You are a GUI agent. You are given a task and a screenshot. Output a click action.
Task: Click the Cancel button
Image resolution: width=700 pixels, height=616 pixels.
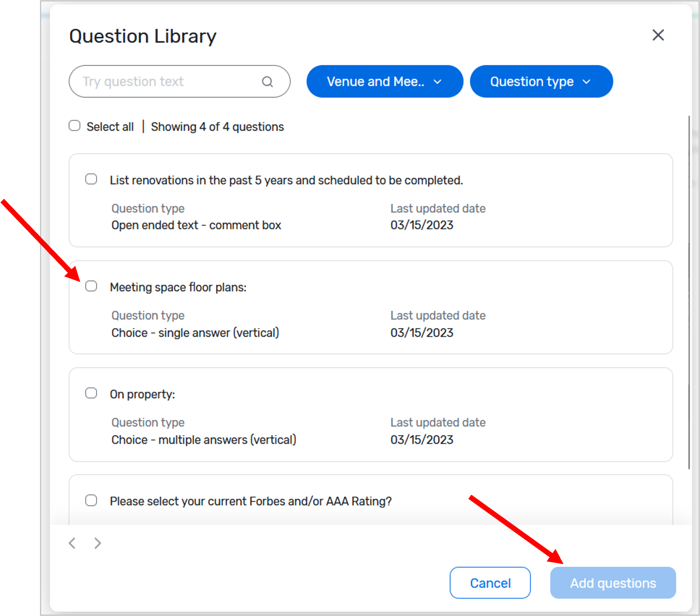coord(490,582)
